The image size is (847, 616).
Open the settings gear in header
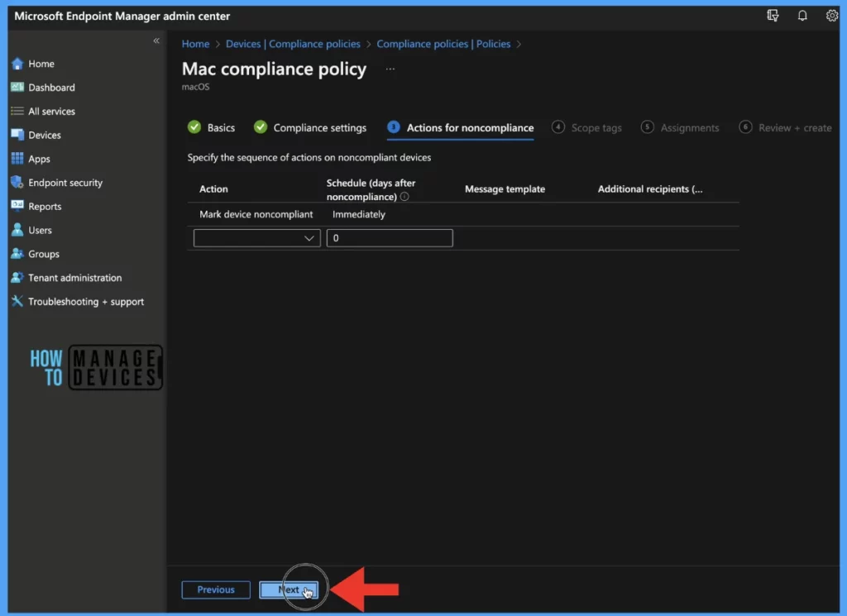(832, 16)
